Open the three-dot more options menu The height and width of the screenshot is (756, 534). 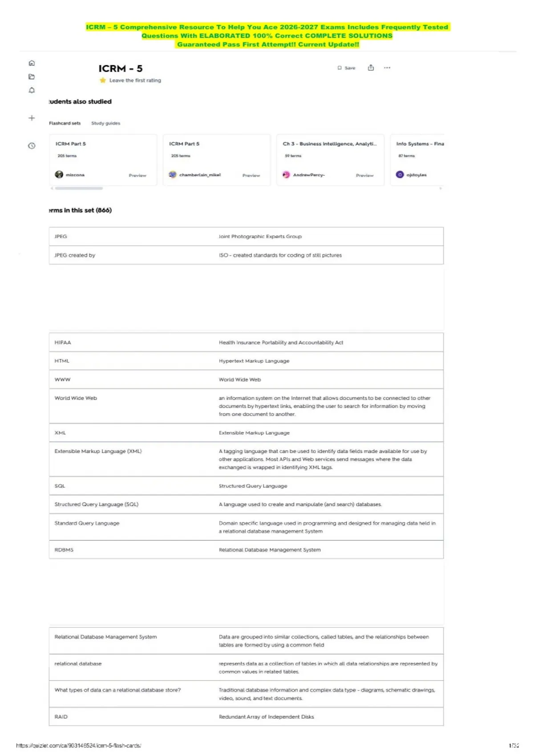(387, 68)
